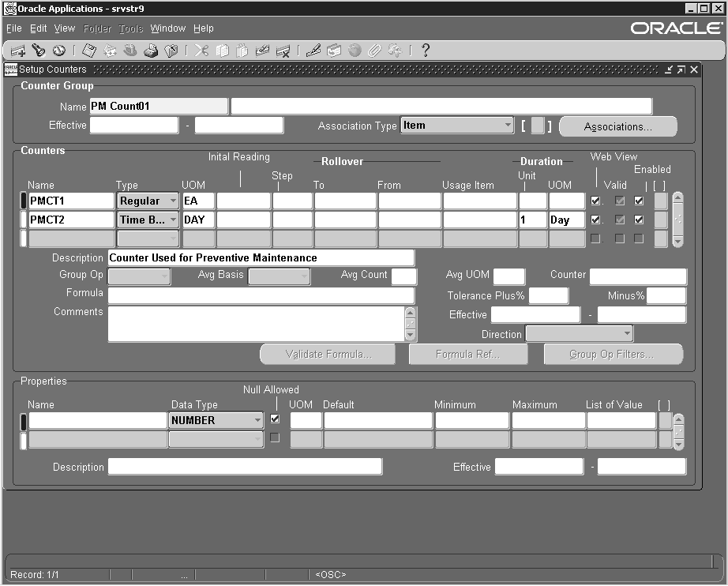The width and height of the screenshot is (728, 586).
Task: Click the Close Form icon
Action: coord(171,50)
